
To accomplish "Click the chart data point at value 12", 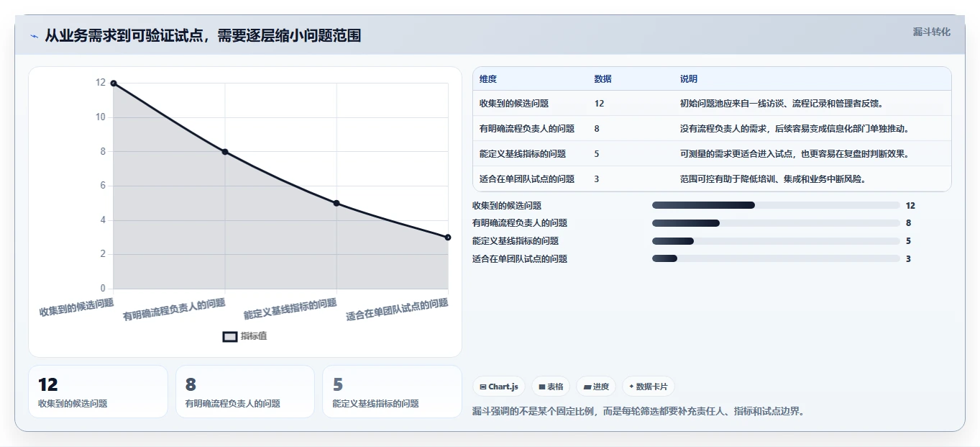I will tap(114, 83).
